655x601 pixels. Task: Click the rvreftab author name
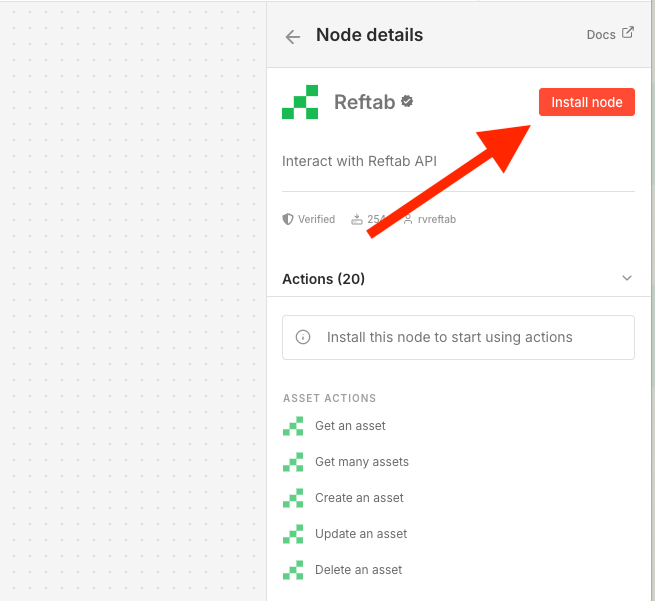(436, 219)
